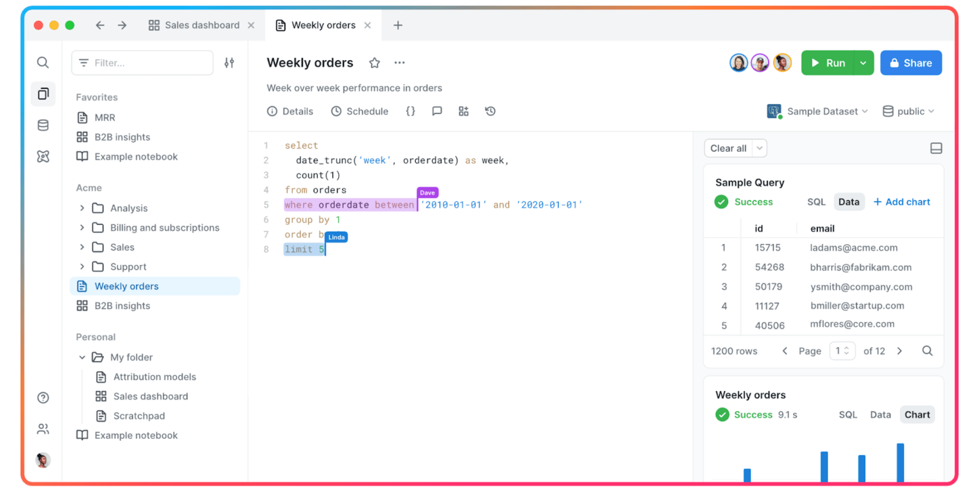Screen dimensions: 980x497
Task: Add query to a dashboard
Action: coord(464,111)
